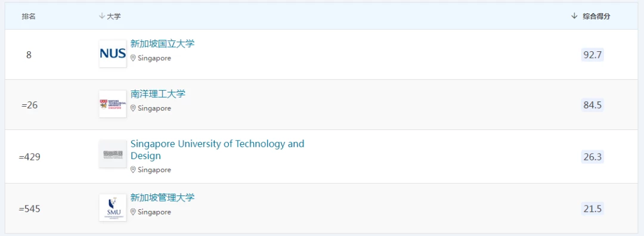The height and width of the screenshot is (236, 644).
Task: Click location pin under 新加坡管理大学
Action: click(133, 212)
